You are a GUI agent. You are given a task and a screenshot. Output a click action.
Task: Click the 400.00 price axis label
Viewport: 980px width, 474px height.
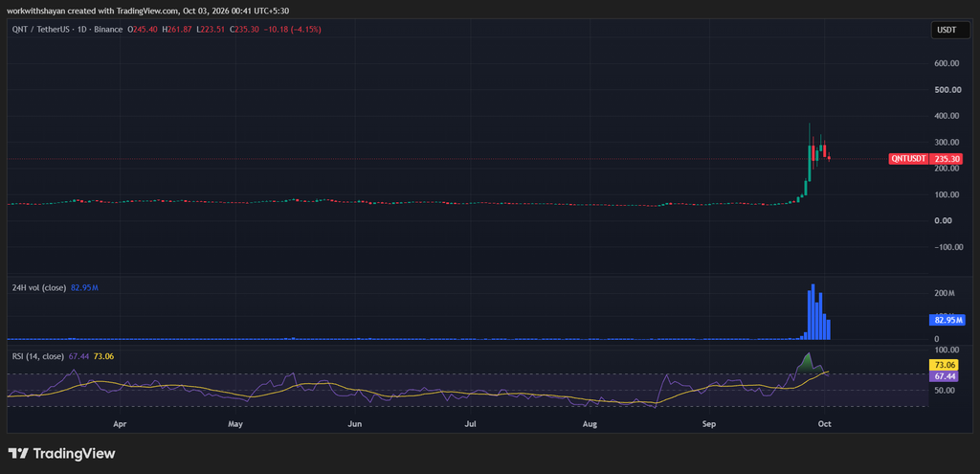pyautogui.click(x=947, y=116)
